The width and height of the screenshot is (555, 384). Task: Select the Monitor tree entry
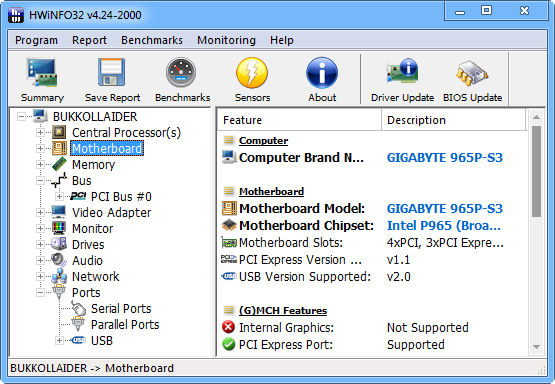point(92,229)
